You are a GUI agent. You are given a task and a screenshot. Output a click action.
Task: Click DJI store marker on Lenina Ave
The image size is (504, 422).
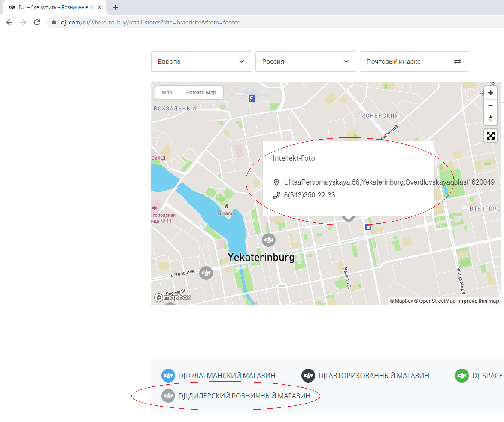(206, 273)
